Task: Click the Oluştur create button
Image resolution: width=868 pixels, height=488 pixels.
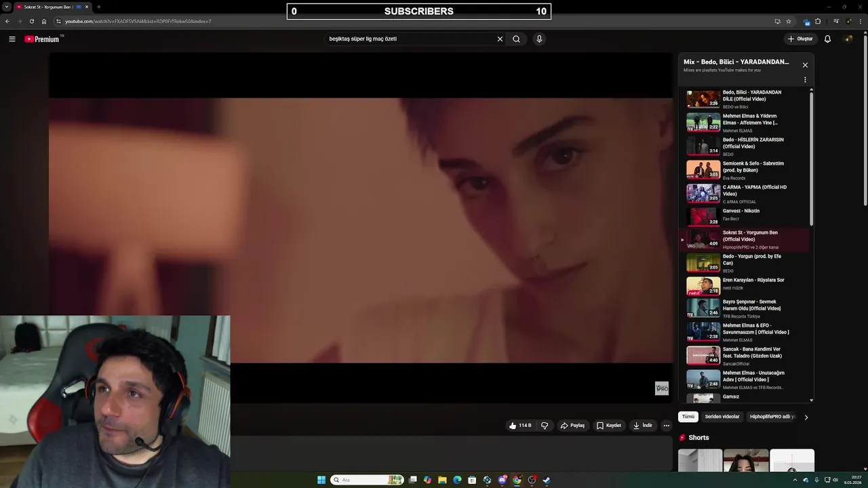Action: pyautogui.click(x=800, y=39)
